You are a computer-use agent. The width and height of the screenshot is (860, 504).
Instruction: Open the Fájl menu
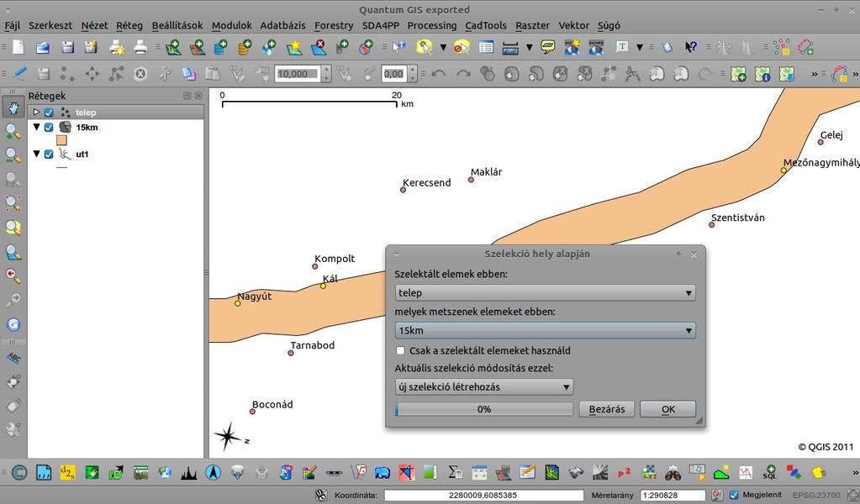coord(12,25)
